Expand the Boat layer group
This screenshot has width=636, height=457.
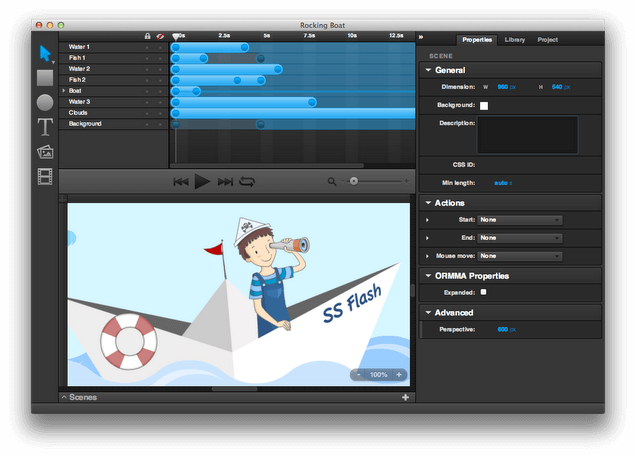[64, 91]
